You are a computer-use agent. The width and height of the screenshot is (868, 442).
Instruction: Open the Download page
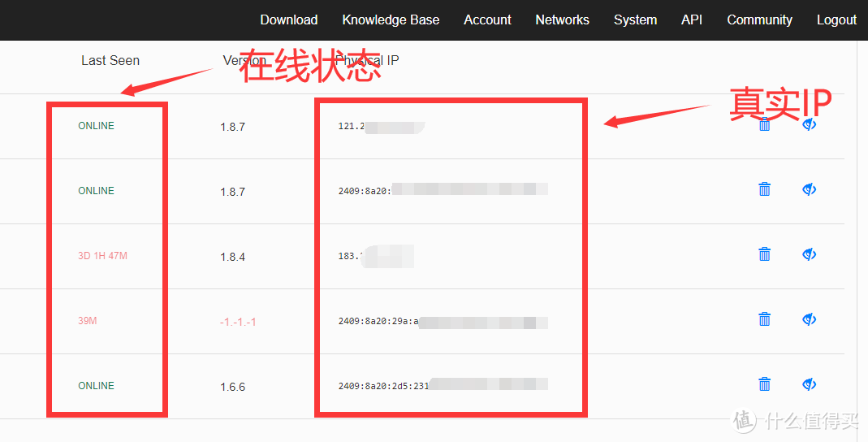tap(288, 20)
